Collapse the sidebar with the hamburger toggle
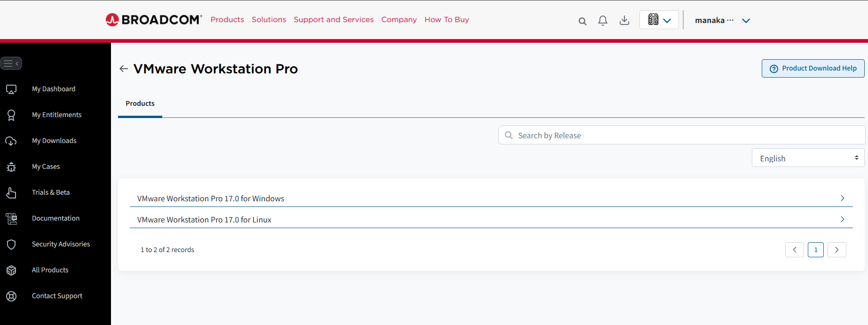Image resolution: width=868 pixels, height=325 pixels. pyautogui.click(x=11, y=63)
